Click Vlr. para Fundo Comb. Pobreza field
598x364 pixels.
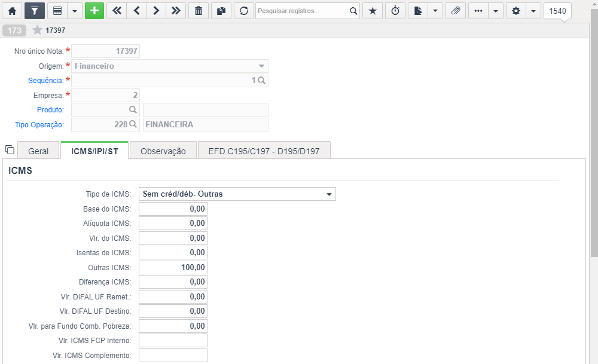tap(173, 326)
